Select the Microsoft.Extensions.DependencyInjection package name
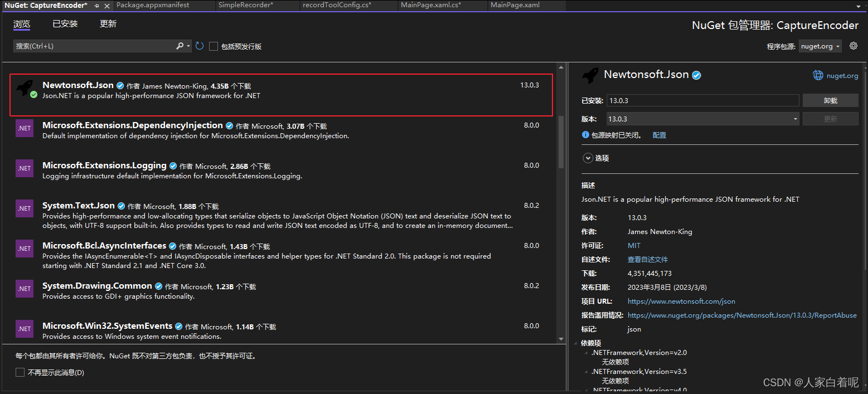This screenshot has width=868, height=394. [x=133, y=125]
